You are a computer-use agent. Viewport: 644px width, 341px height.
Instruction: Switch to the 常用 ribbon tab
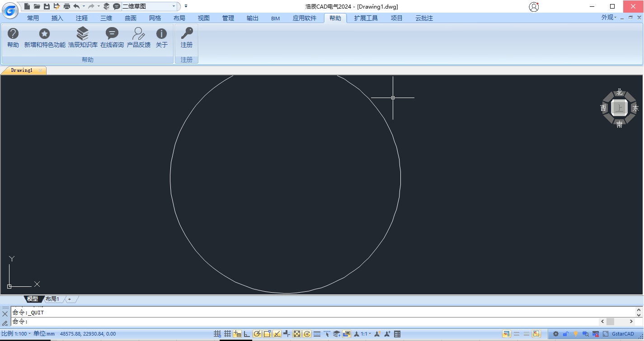pyautogui.click(x=33, y=18)
